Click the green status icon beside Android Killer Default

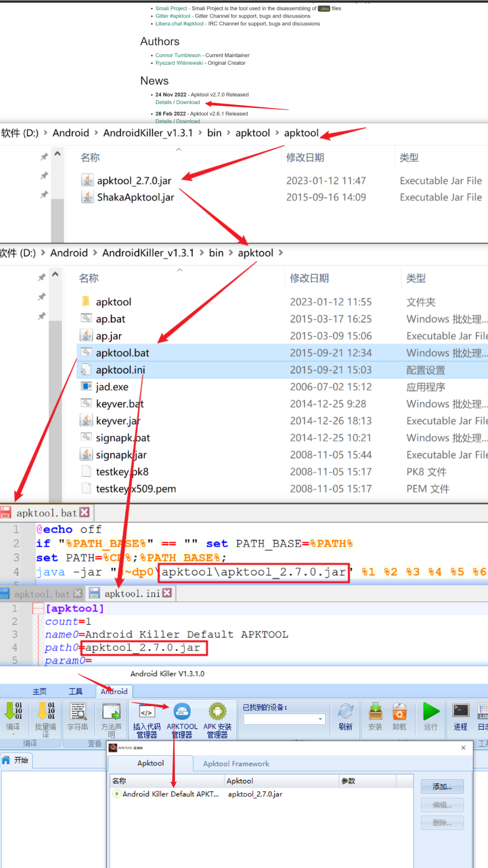tap(117, 794)
